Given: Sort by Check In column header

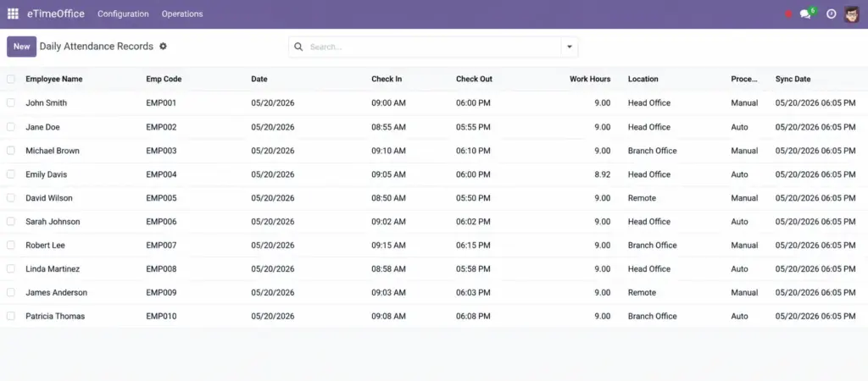Looking at the screenshot, I should click(387, 79).
